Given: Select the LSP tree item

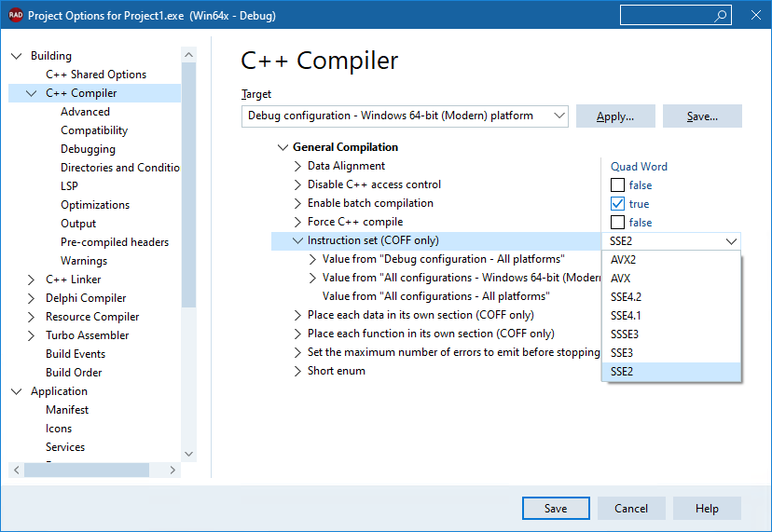Looking at the screenshot, I should pos(69,186).
